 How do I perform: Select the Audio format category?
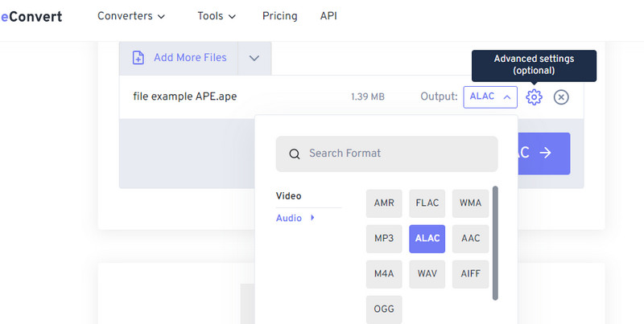click(289, 218)
